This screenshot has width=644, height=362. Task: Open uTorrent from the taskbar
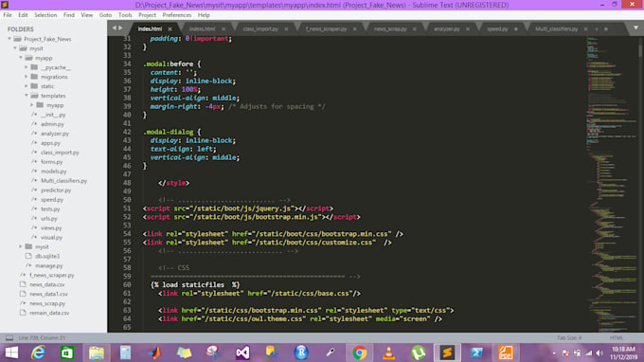pyautogui.click(x=418, y=353)
